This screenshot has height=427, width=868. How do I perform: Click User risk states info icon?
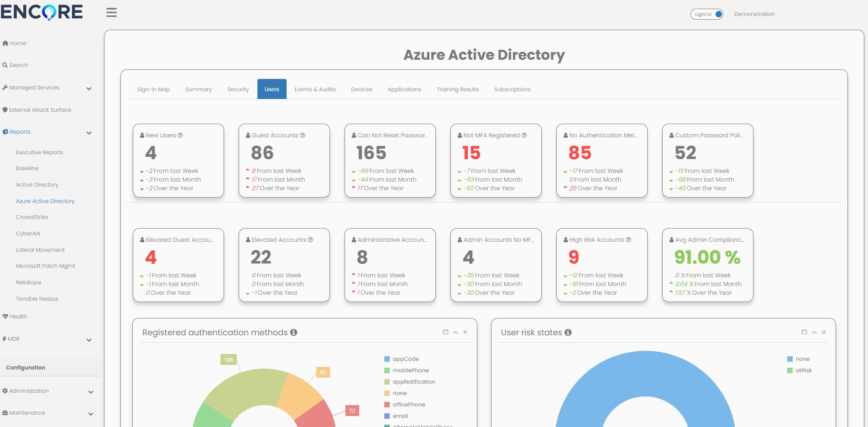(568, 333)
